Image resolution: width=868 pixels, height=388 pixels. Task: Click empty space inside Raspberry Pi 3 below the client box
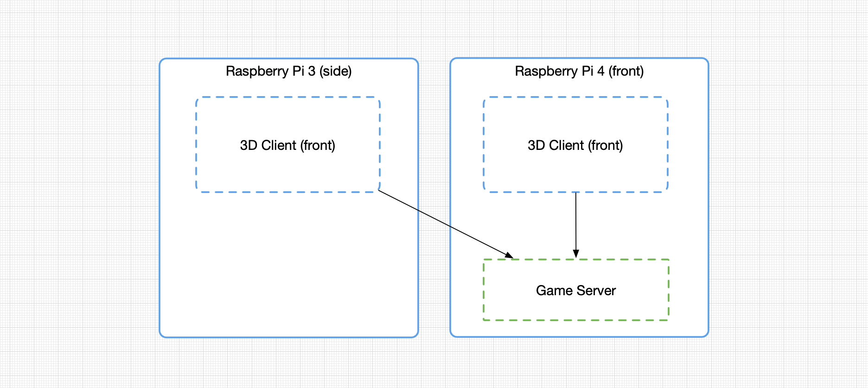click(287, 269)
